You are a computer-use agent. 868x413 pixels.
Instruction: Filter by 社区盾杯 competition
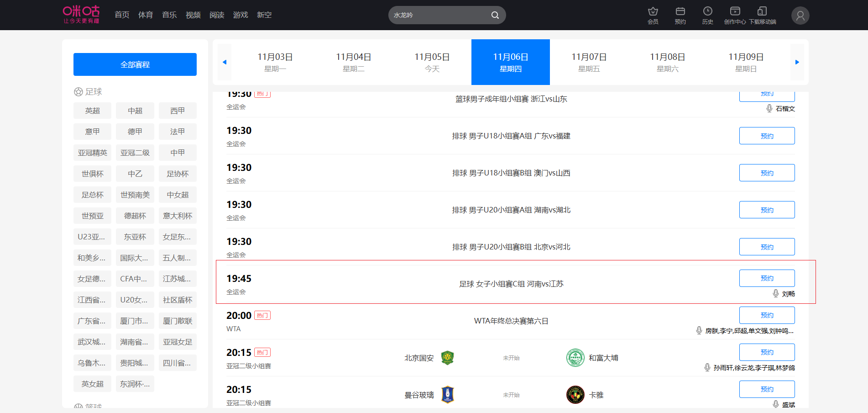pos(178,300)
